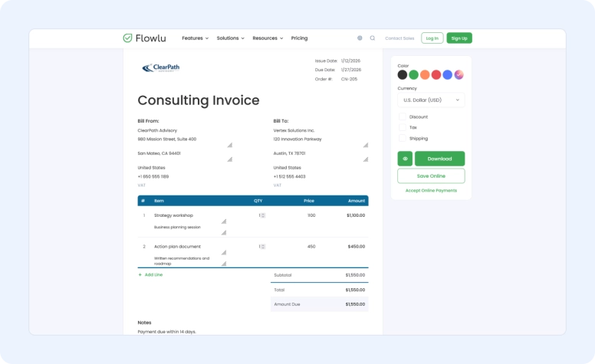Click the Accept Online Payments link

(x=431, y=190)
